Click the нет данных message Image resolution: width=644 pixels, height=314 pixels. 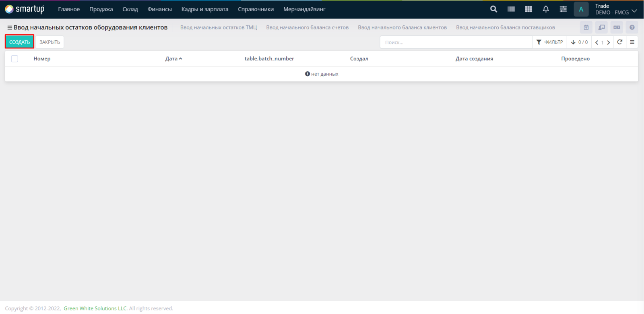(322, 74)
